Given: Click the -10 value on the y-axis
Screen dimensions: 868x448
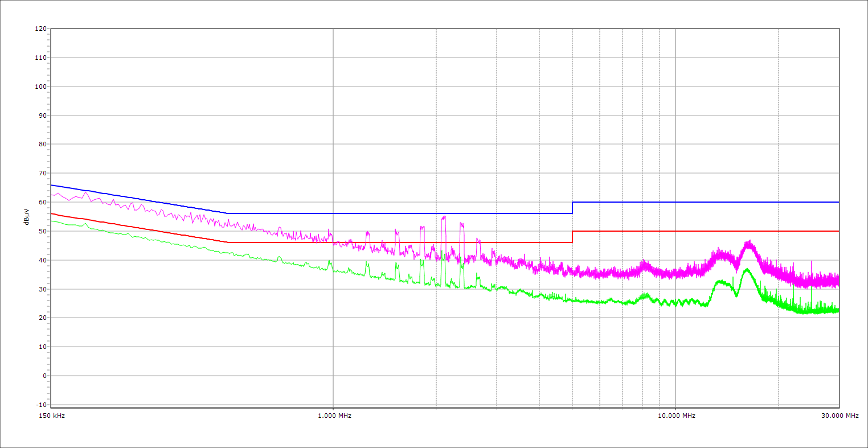Looking at the screenshot, I should point(40,405).
